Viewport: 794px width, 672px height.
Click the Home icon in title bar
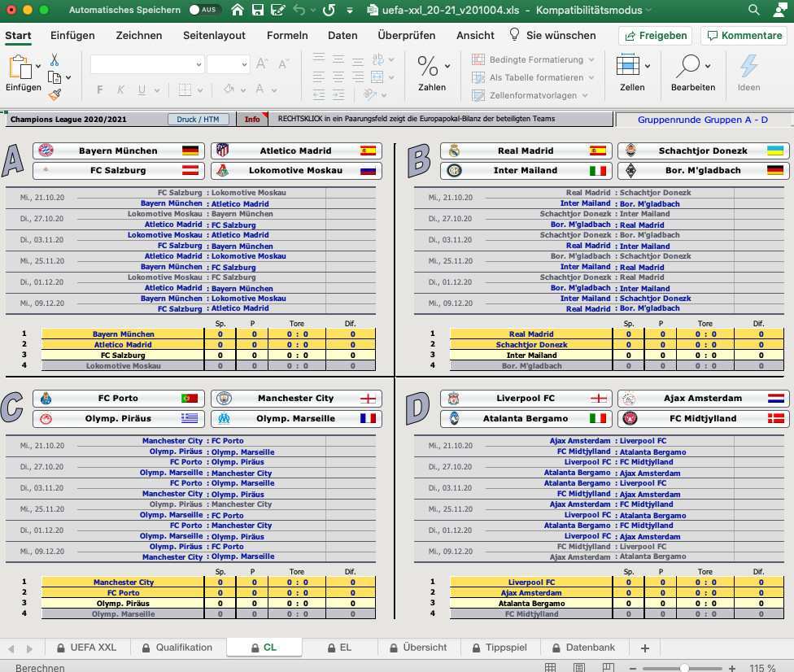[x=237, y=11]
